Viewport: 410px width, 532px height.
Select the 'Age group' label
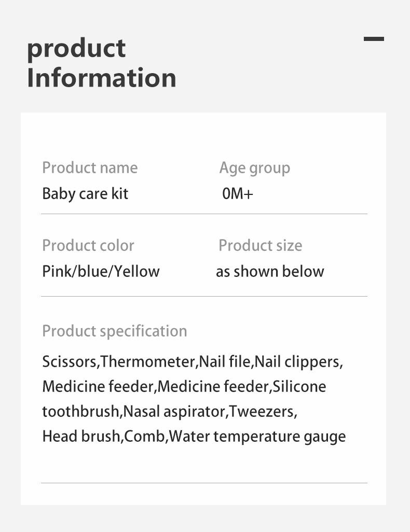tap(255, 169)
